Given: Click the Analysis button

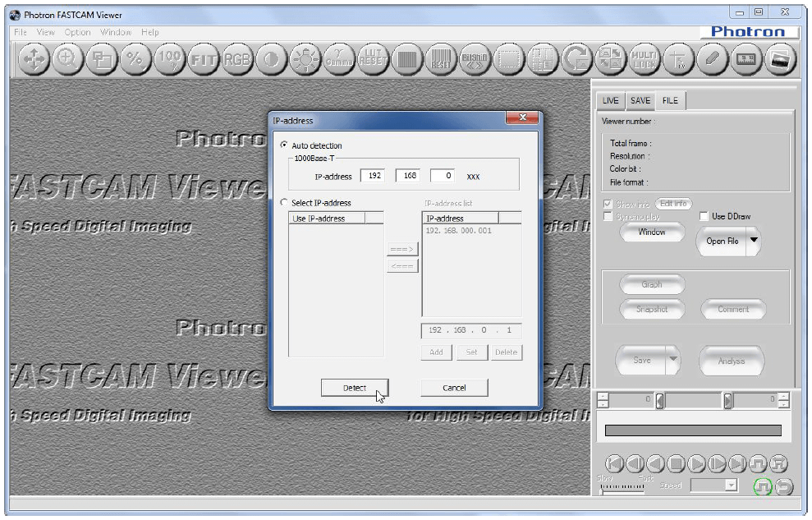Looking at the screenshot, I should coord(732,361).
